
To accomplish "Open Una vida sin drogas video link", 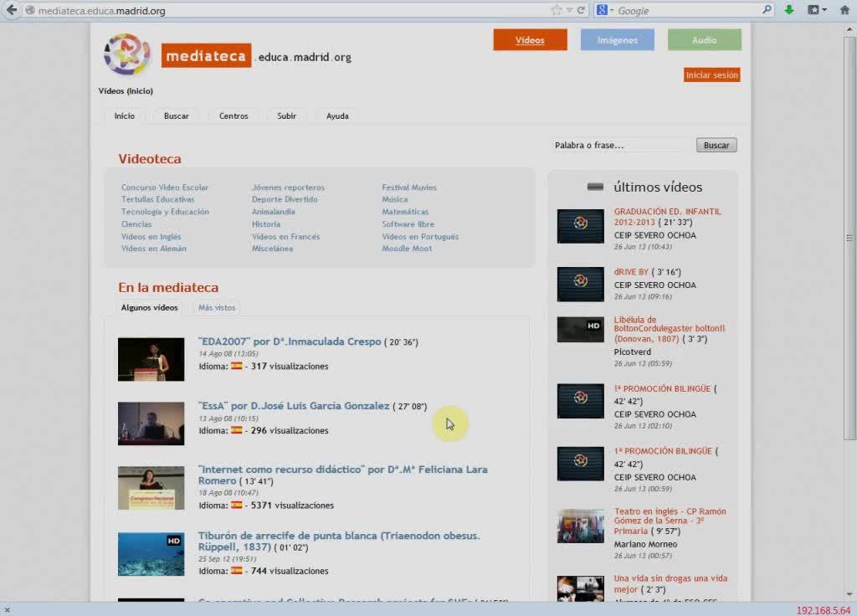I will pyautogui.click(x=670, y=583).
